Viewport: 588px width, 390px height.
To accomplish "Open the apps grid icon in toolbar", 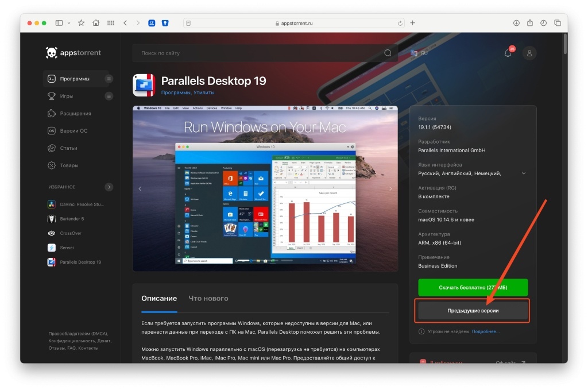I will (x=111, y=23).
